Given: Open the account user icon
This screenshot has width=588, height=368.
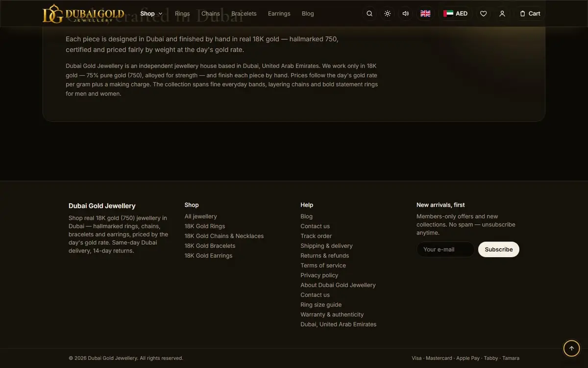Looking at the screenshot, I should point(502,14).
